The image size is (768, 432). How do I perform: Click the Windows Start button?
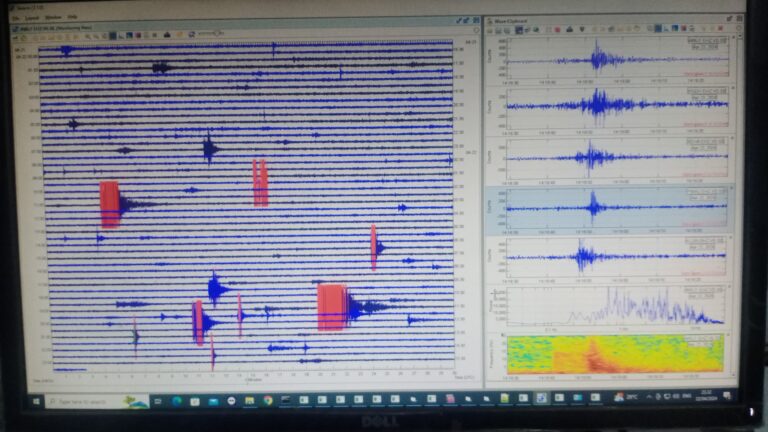[35, 400]
